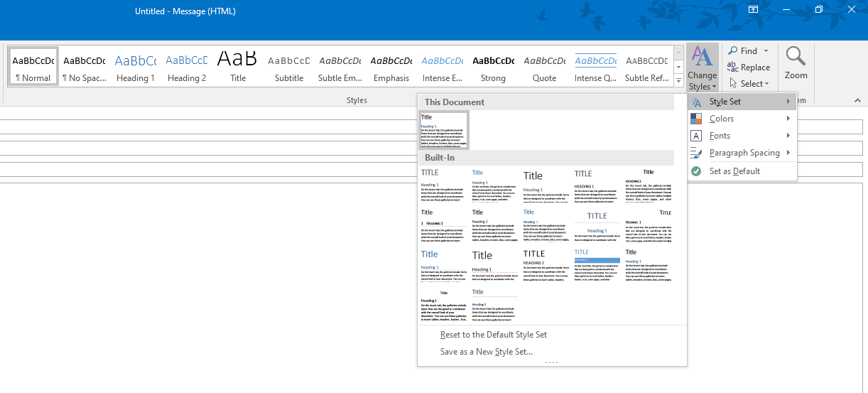
Task: Apply the Title style from gallery
Action: pos(238,67)
